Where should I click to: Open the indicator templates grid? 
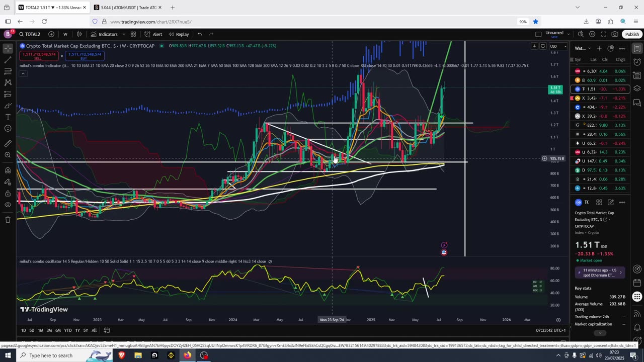pyautogui.click(x=133, y=34)
